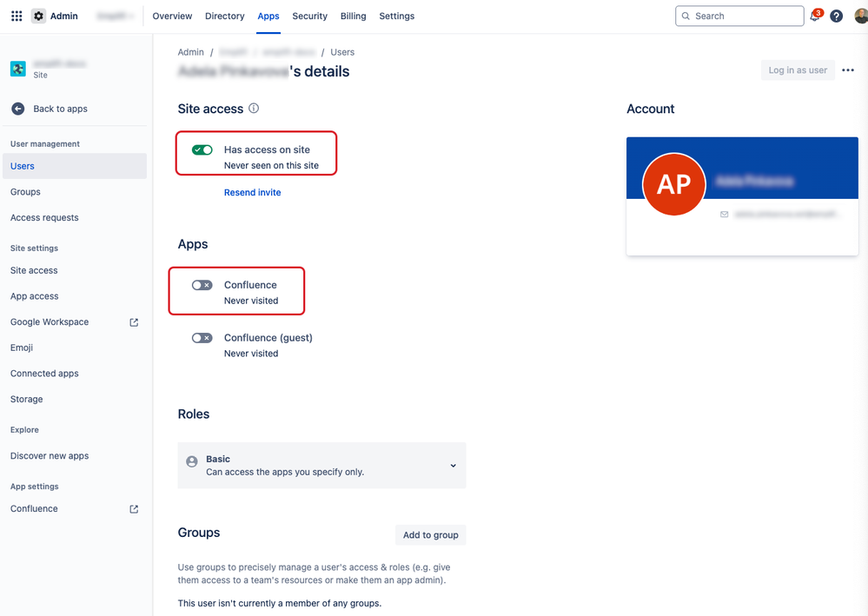Click the Admin gear icon
The width and height of the screenshot is (868, 616).
tap(38, 16)
